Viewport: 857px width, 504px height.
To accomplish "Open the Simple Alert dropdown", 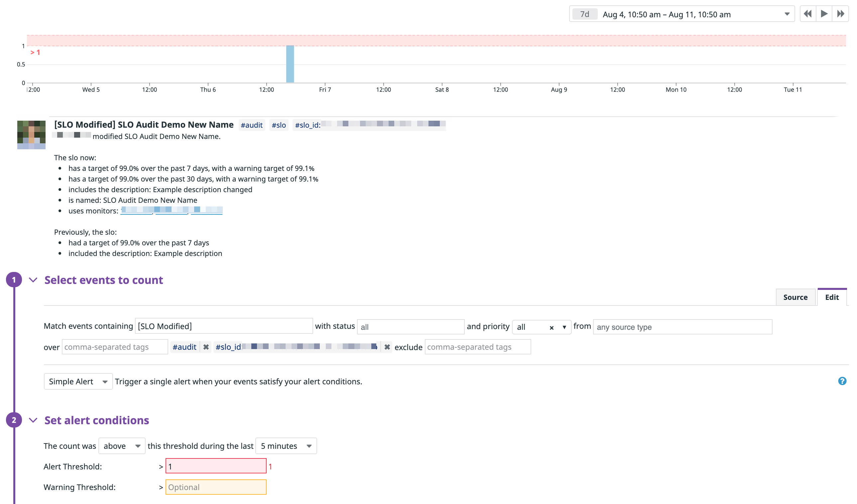I will [x=78, y=381].
